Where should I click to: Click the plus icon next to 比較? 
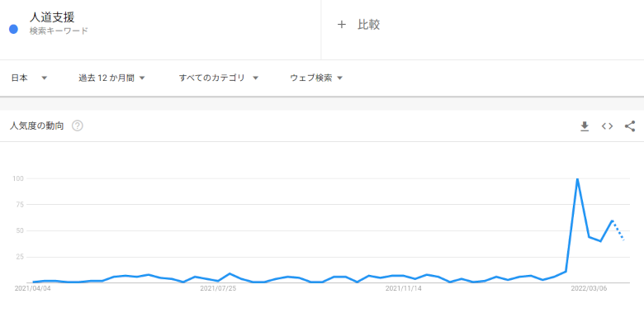point(341,25)
